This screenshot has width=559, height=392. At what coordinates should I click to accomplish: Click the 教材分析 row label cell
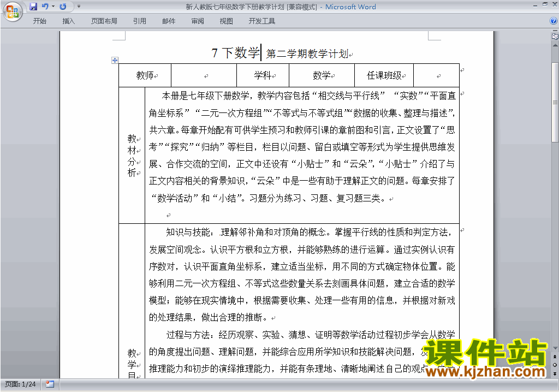(x=132, y=156)
